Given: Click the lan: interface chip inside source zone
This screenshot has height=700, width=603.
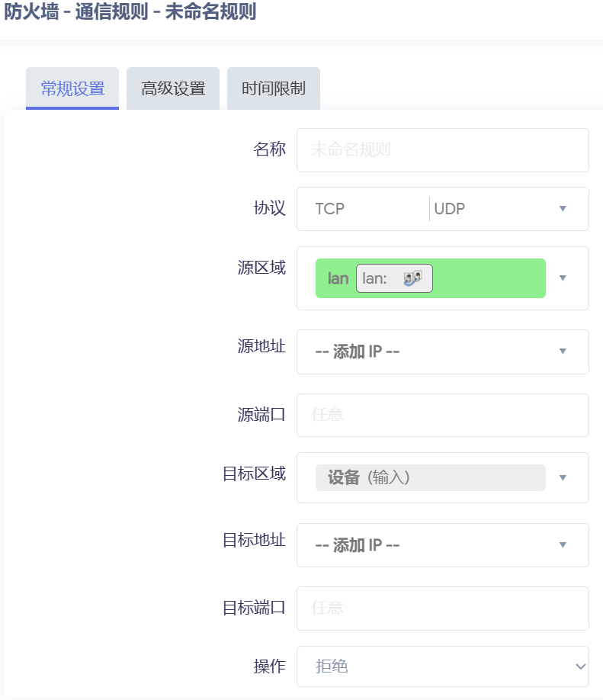Looking at the screenshot, I should pos(393,278).
